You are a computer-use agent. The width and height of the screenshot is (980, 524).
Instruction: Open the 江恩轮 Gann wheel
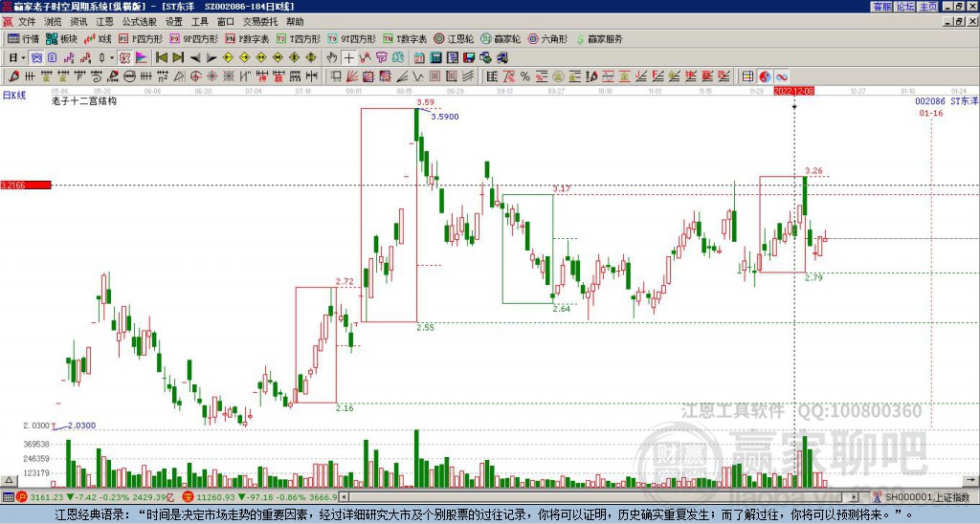pos(454,38)
